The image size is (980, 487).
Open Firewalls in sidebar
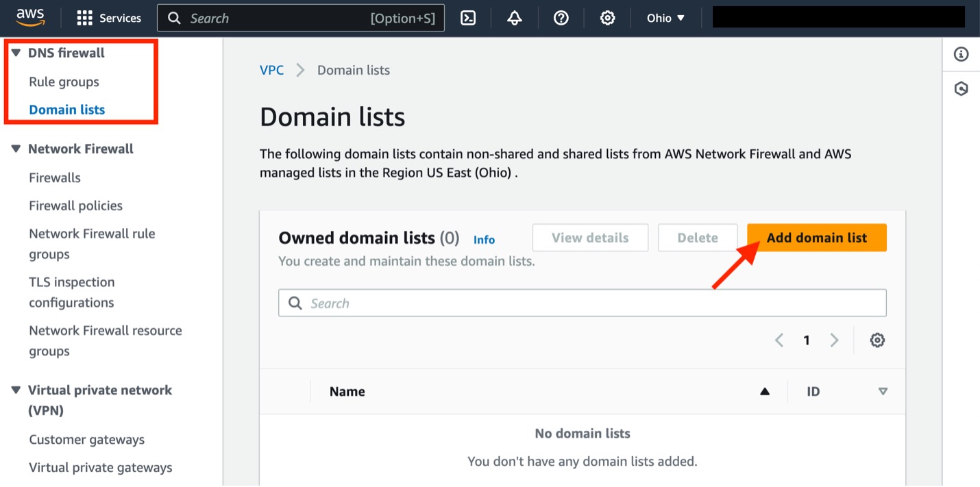point(55,177)
